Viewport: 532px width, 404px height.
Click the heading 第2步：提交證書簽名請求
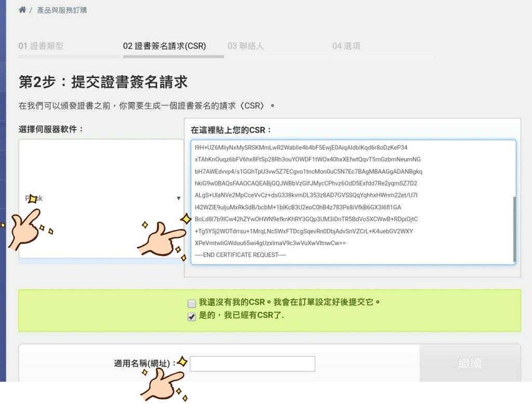point(103,82)
